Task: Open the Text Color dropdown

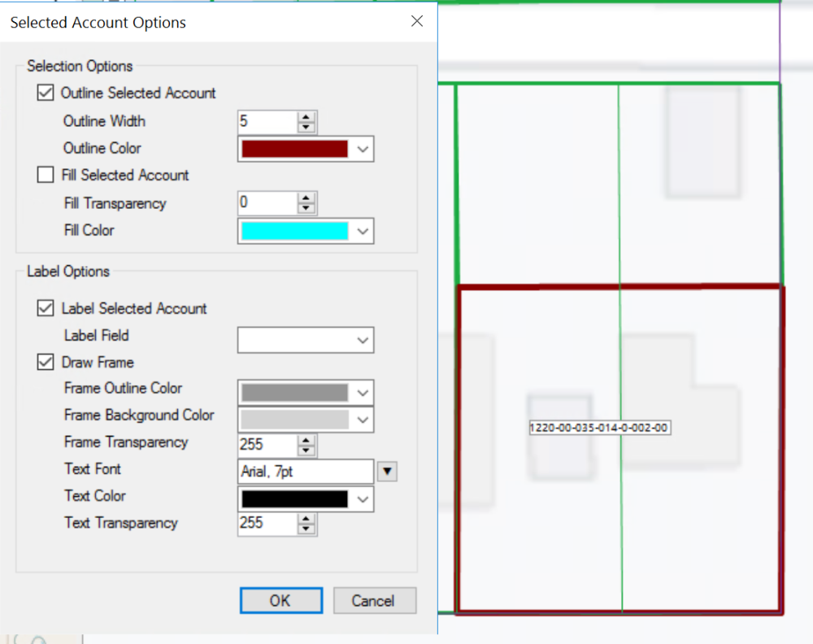Action: pyautogui.click(x=363, y=499)
